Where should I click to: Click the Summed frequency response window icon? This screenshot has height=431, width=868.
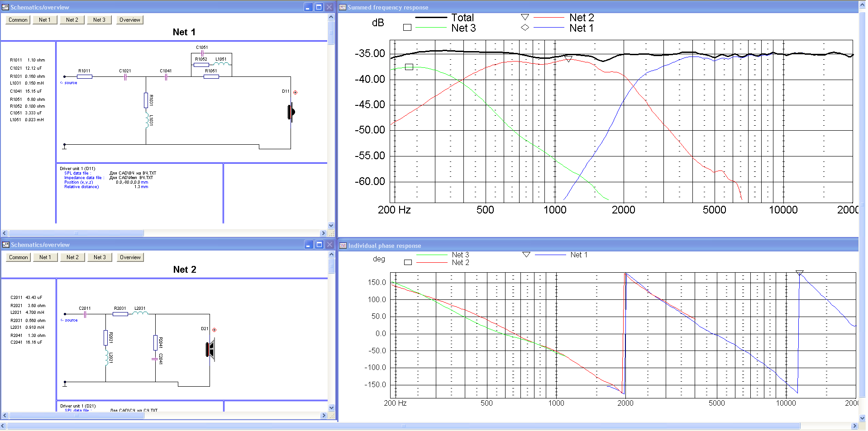[343, 7]
